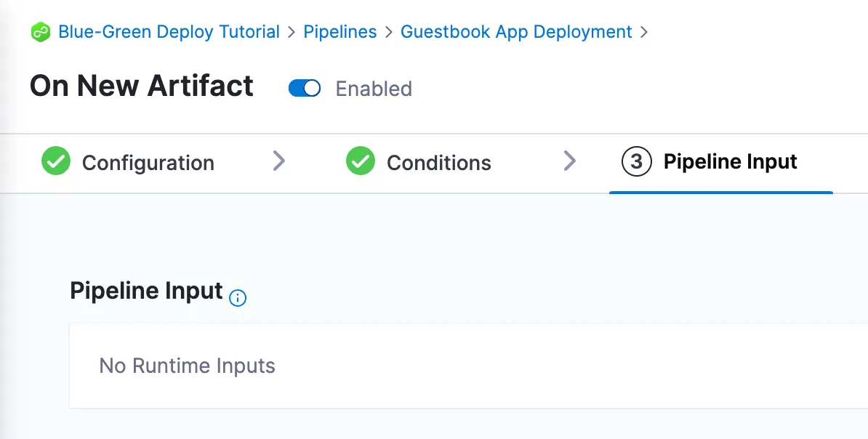
Task: Expand the chevron after Guestbook App Deployment
Action: 643,31
